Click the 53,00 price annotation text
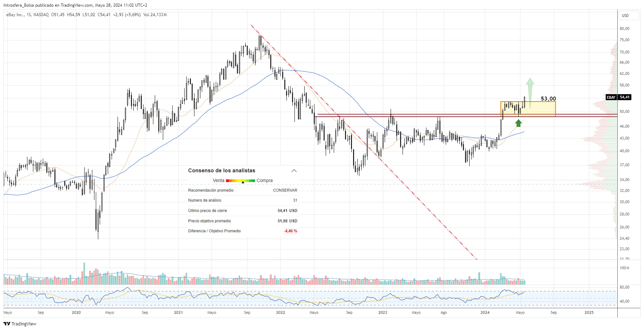The width and height of the screenshot is (644, 330). pos(548,99)
